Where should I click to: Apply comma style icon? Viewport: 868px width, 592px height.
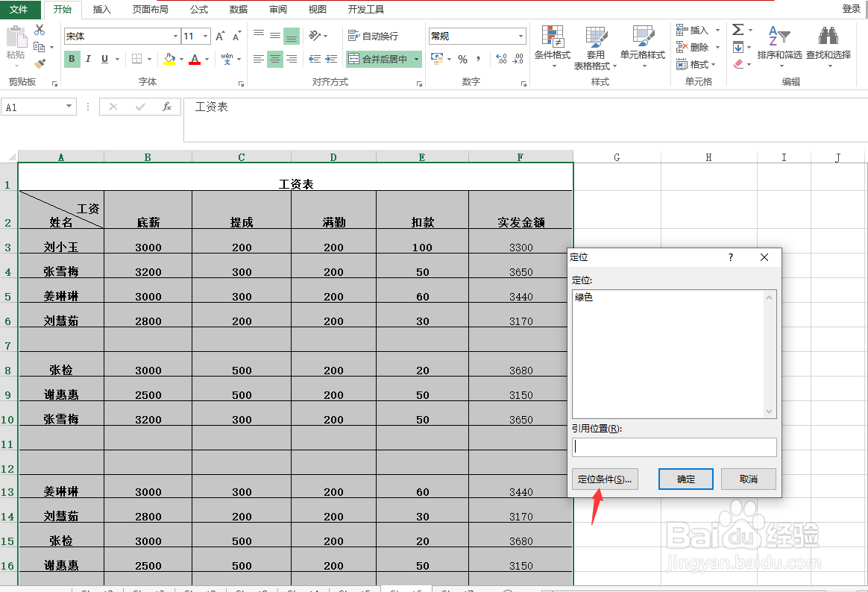tap(478, 59)
